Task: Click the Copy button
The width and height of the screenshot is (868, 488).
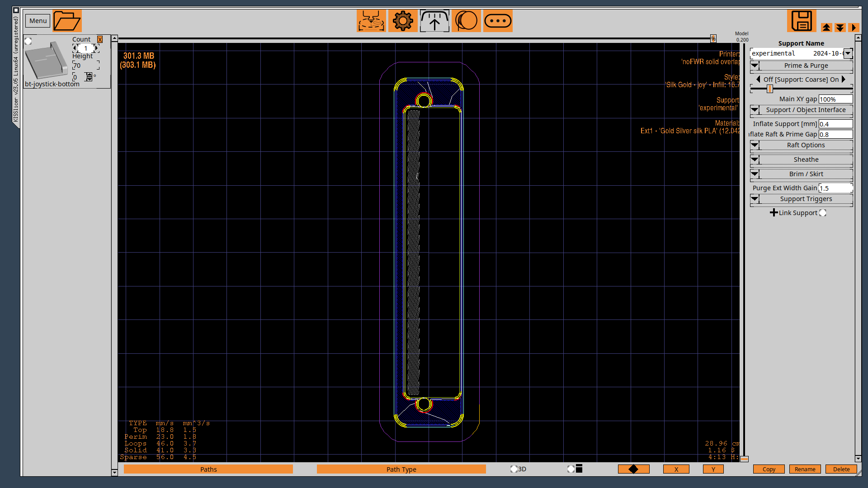Action: coord(769,469)
